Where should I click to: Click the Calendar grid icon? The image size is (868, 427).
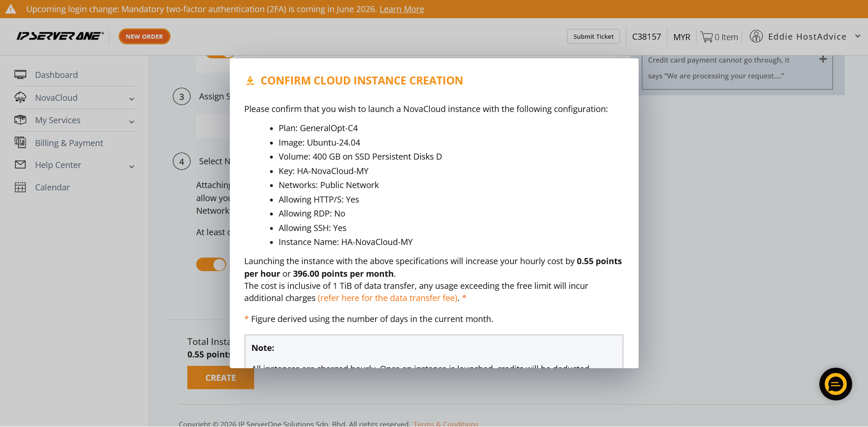tap(20, 187)
